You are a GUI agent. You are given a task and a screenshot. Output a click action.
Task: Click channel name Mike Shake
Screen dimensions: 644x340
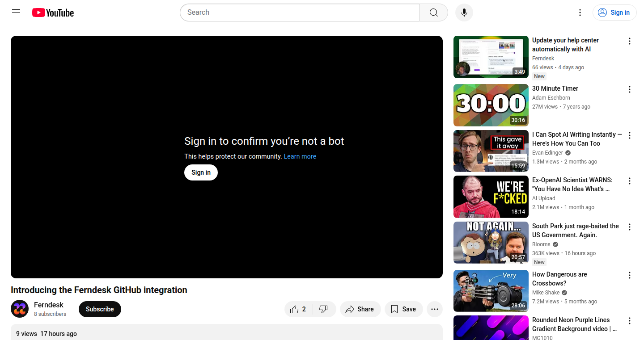(x=546, y=293)
